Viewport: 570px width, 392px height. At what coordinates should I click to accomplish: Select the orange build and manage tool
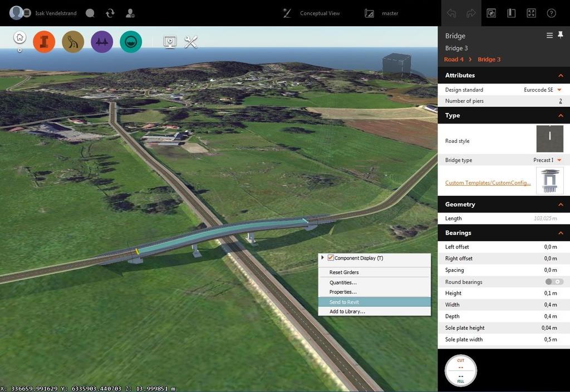point(44,42)
